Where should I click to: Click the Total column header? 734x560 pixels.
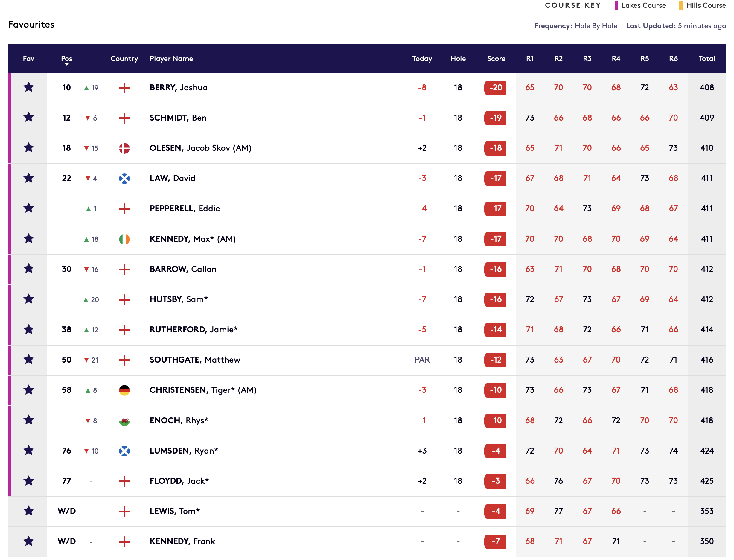(707, 59)
